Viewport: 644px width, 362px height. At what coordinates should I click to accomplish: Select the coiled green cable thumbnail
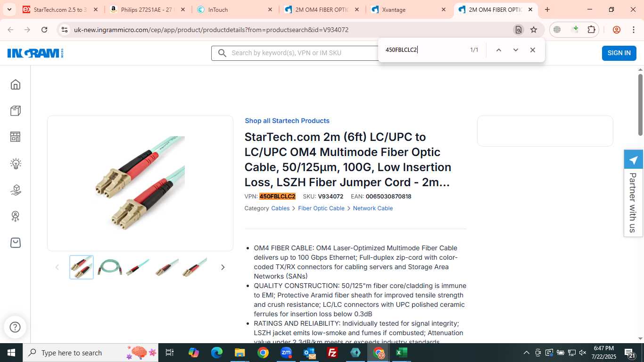pyautogui.click(x=110, y=267)
